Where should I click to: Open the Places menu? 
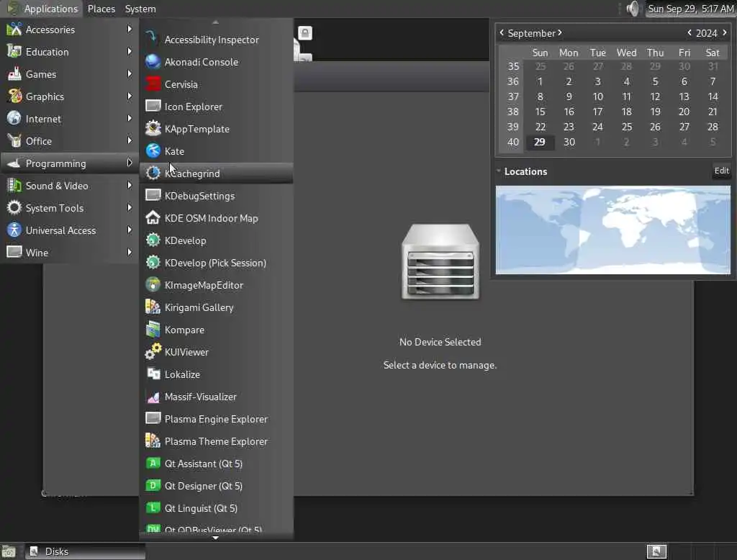[101, 9]
